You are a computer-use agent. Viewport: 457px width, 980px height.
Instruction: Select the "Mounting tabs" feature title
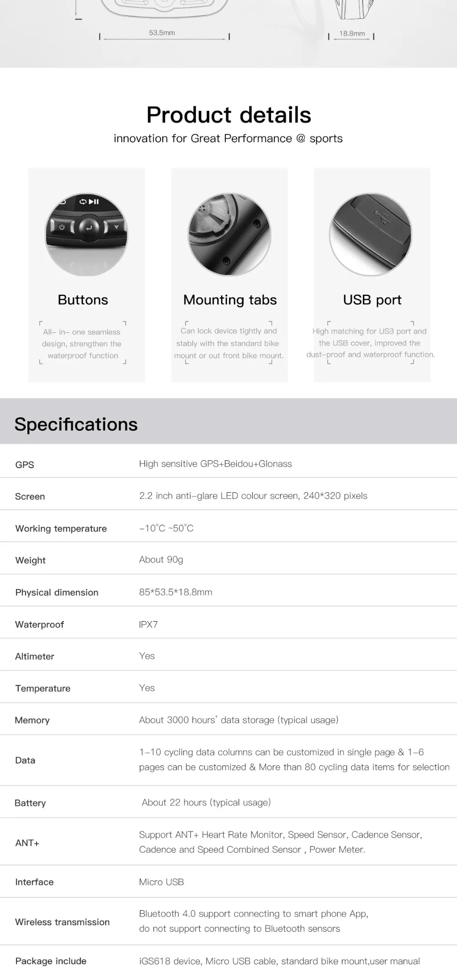coord(230,300)
